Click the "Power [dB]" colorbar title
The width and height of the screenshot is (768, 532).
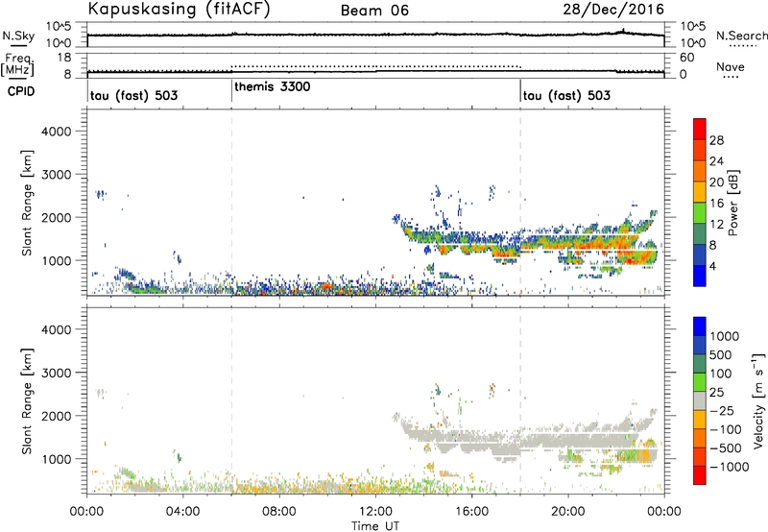click(733, 203)
